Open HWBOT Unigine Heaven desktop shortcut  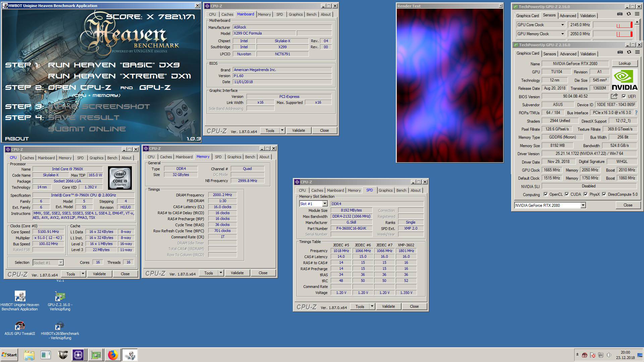(x=20, y=301)
